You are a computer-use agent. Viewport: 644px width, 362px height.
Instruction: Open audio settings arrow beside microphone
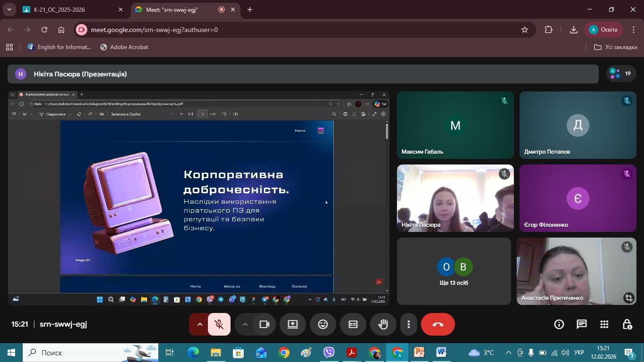(x=199, y=324)
